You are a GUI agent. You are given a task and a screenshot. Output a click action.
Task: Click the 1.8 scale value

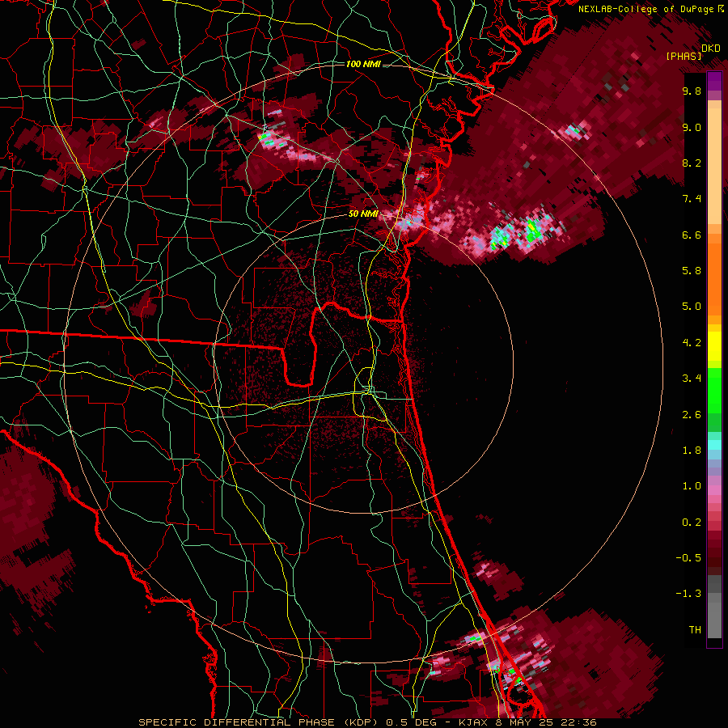[x=692, y=451]
